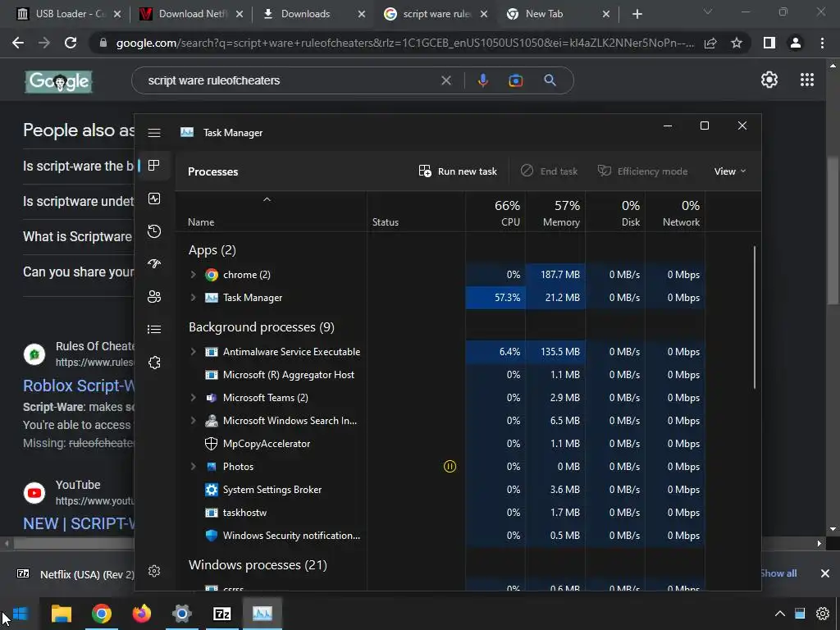Sort processes by the Memory column
Image resolution: width=840 pixels, height=630 pixels.
555,212
